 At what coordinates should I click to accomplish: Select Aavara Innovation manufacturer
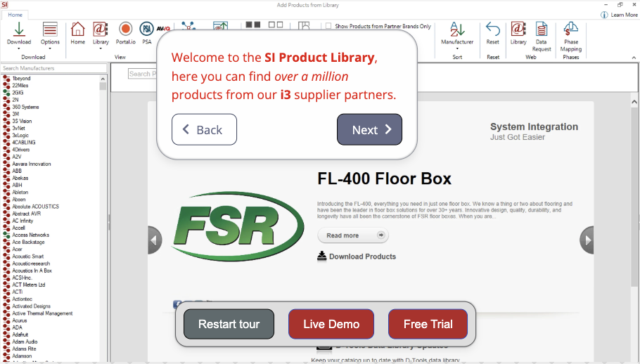pos(32,164)
